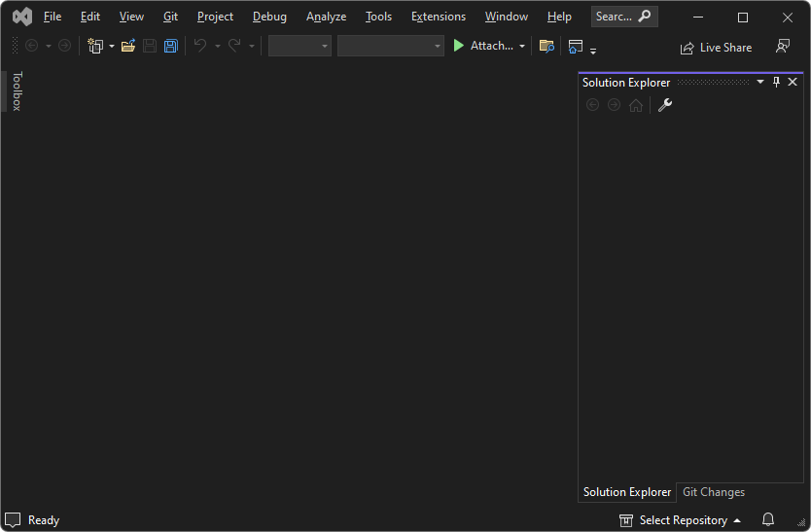Click the Search box in title bar
This screenshot has height=532, width=811.
click(624, 17)
